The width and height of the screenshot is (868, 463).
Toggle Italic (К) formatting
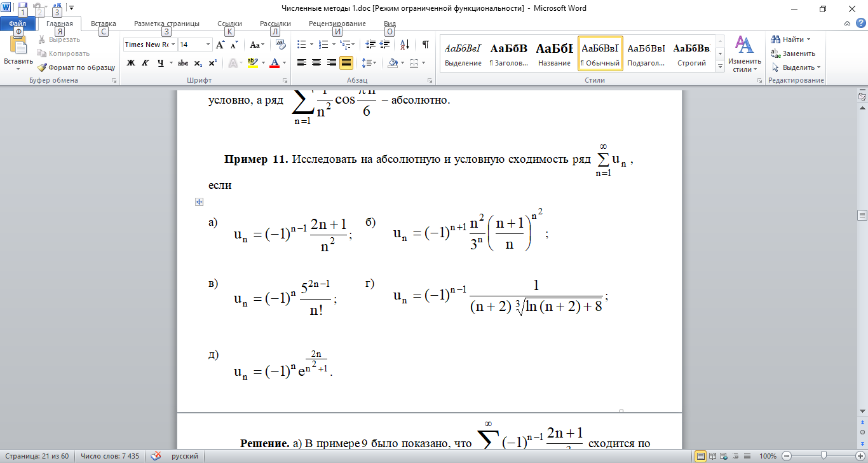tap(145, 62)
